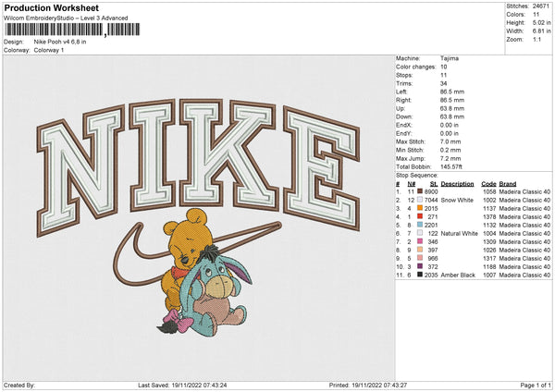The image size is (555, 392).
Task: Select stitch count '372' in stop 10
Action: click(433, 266)
